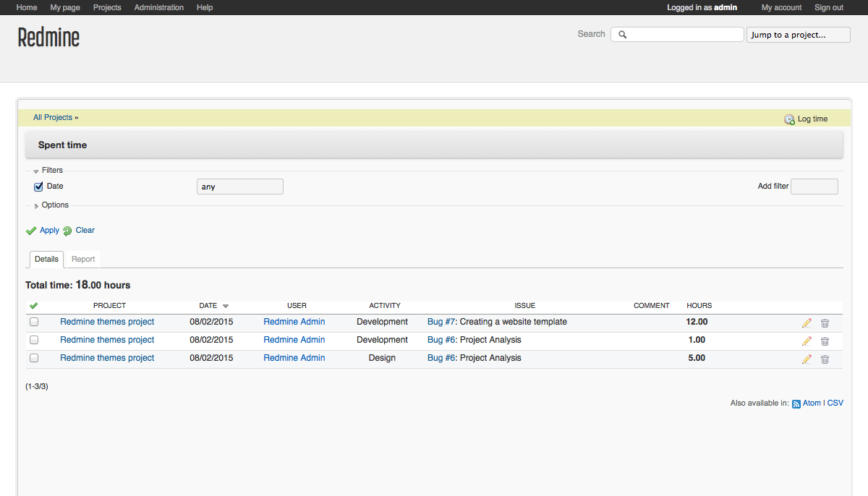Viewport: 868px width, 496px height.
Task: Open the Atom feed link
Action: point(812,403)
